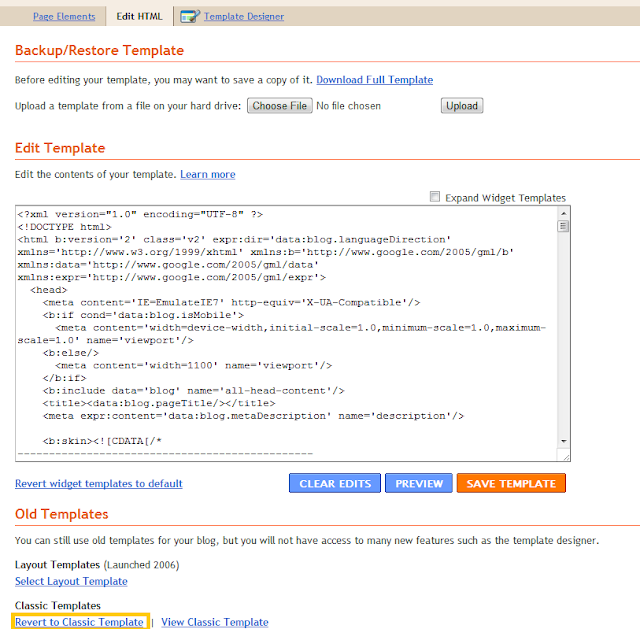This screenshot has width=640, height=629.
Task: Open the Learn more link
Action: [x=207, y=174]
